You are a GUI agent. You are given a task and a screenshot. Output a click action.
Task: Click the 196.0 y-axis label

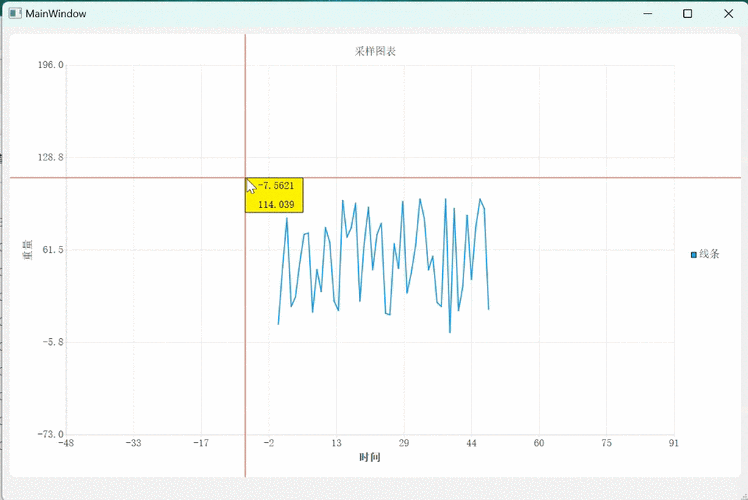(x=49, y=65)
